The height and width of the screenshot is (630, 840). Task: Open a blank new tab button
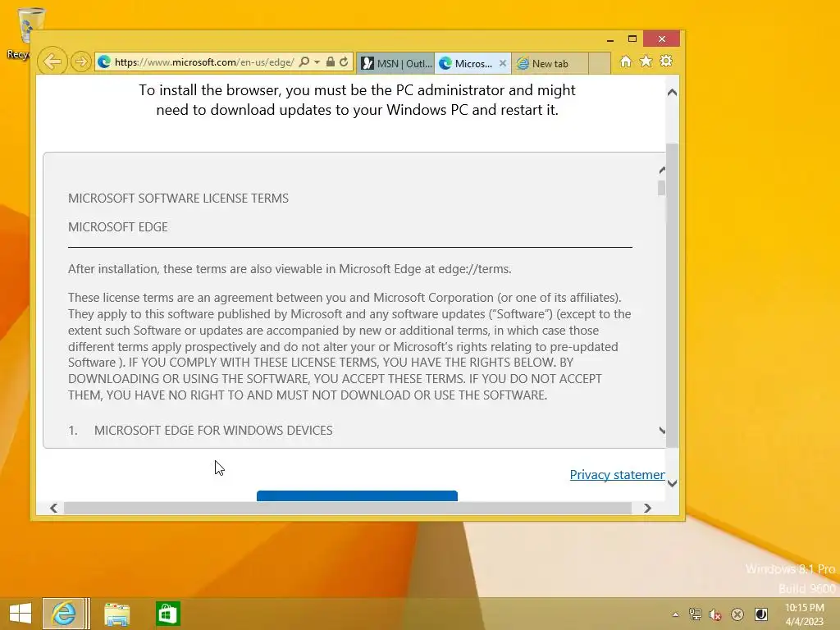[x=600, y=63]
